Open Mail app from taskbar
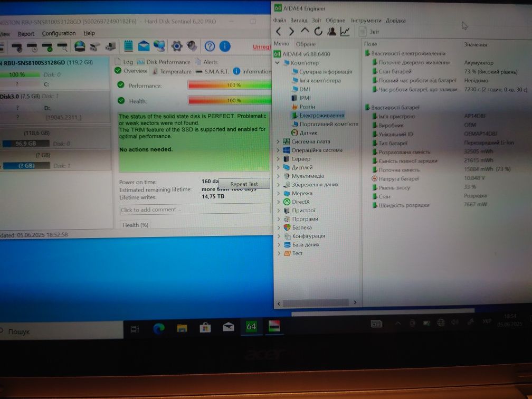Image resolution: width=532 pixels, height=399 pixels. (228, 327)
